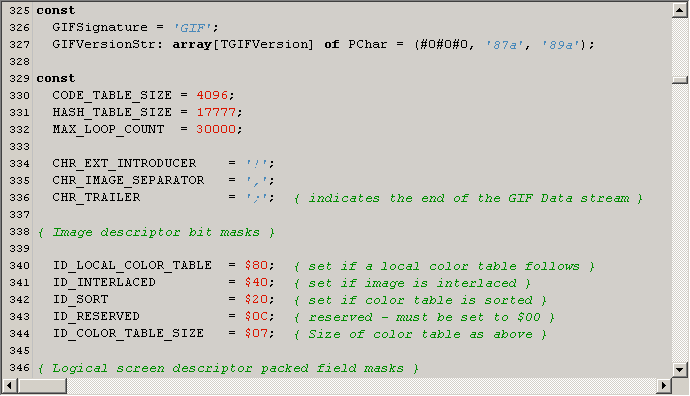Click ID_RESERVED constant name
This screenshot has height=396, width=690.
tap(96, 316)
